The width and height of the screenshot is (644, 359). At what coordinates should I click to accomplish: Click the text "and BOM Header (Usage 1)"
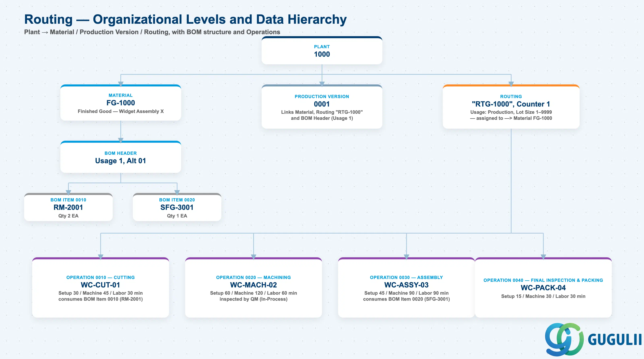point(322,118)
